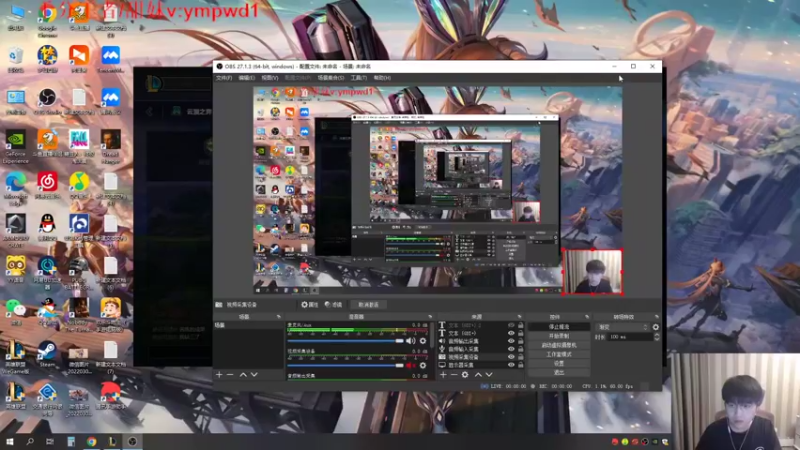Open OBS Studio desktop shortcut
800x450 pixels.
[x=47, y=101]
